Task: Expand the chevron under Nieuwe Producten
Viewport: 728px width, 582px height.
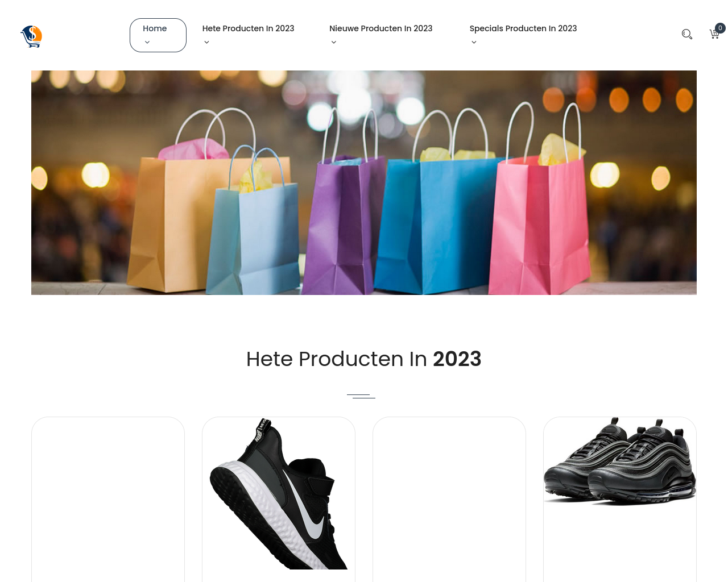Action: point(334,42)
